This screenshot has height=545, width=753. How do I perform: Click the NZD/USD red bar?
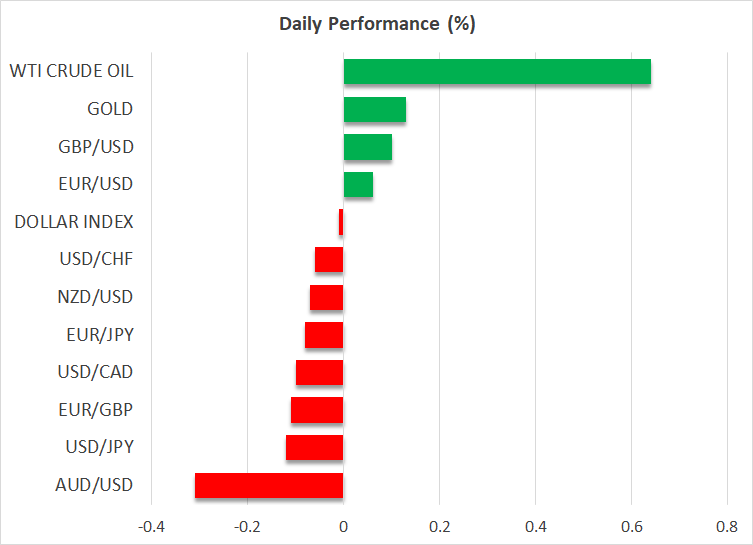click(x=326, y=297)
